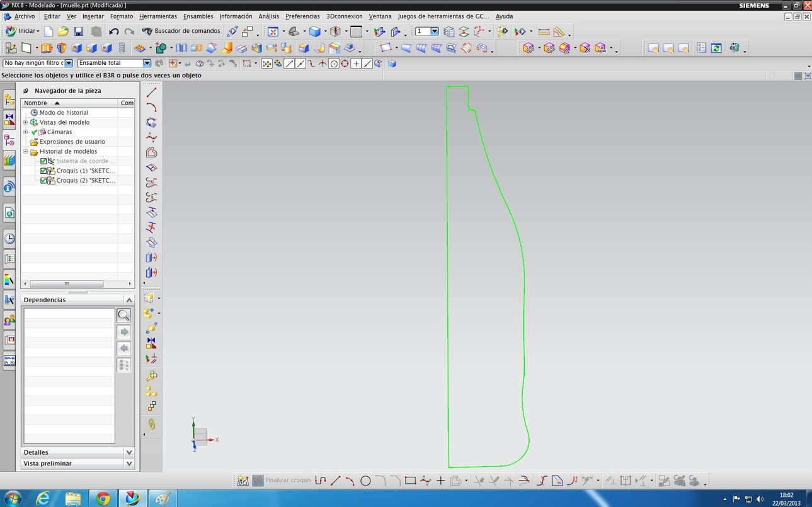Open the Análisis menu
This screenshot has width=812, height=507.
(269, 16)
